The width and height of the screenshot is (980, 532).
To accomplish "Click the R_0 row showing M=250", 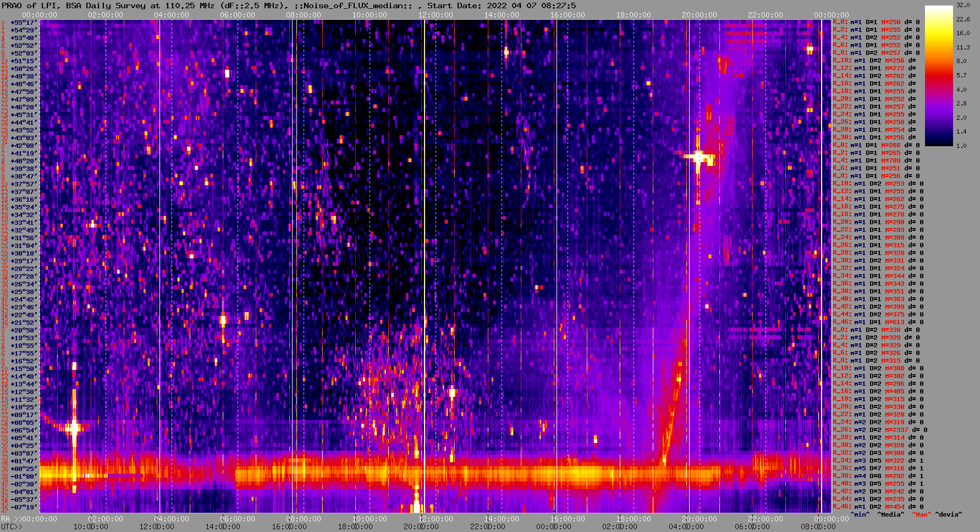I will coord(876,22).
